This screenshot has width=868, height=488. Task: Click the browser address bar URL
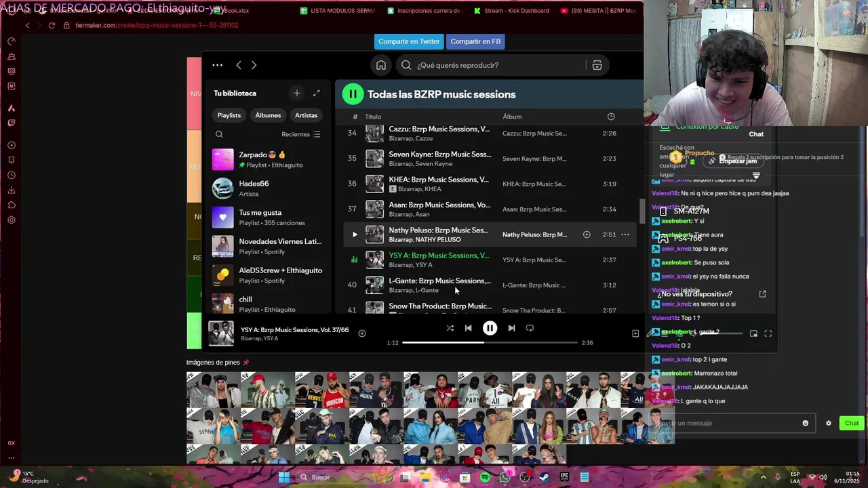(157, 25)
